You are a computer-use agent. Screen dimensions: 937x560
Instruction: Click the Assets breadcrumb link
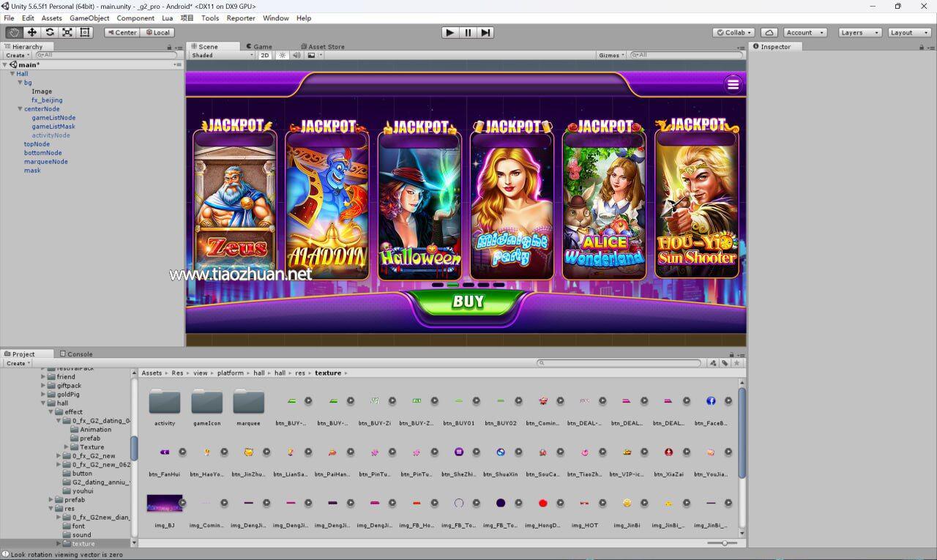coord(152,373)
